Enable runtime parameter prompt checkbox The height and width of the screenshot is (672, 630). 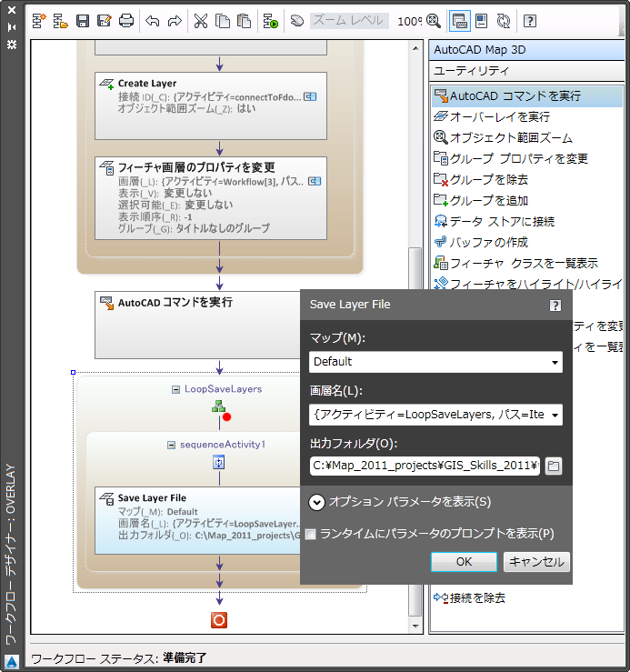coord(310,534)
